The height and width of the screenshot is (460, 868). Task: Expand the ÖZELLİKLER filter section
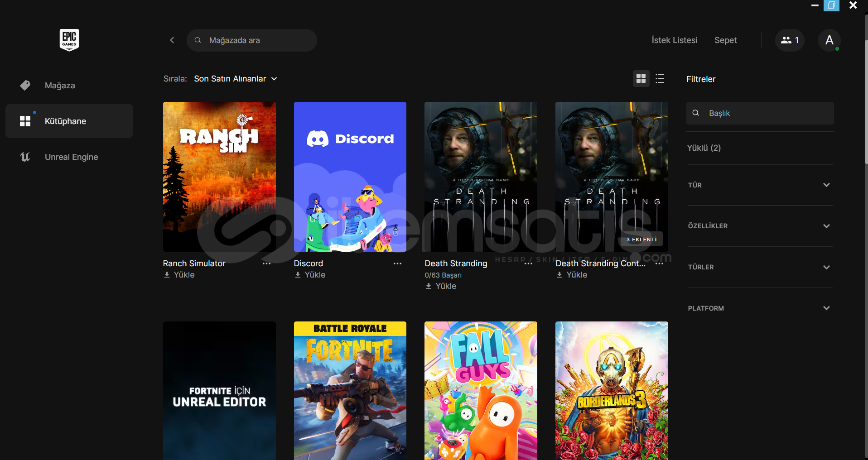(x=760, y=226)
